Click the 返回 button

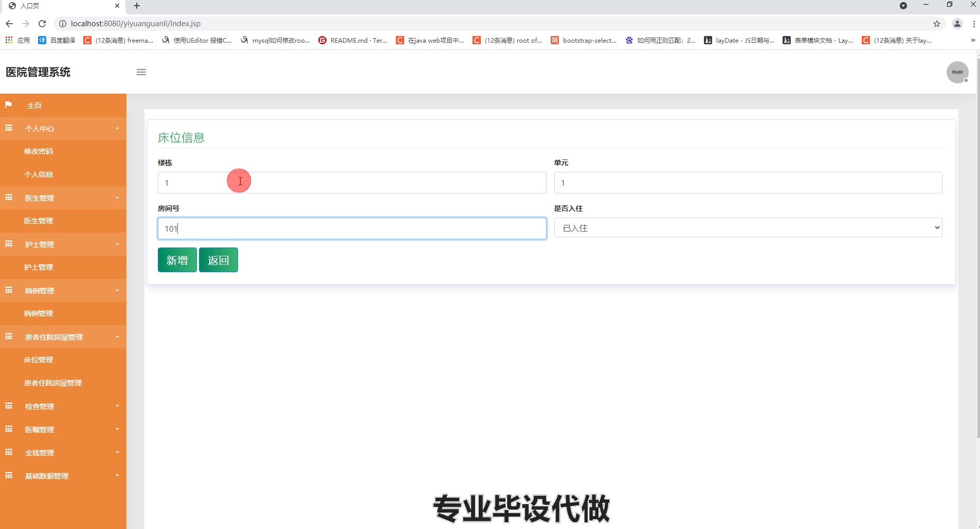coord(219,260)
